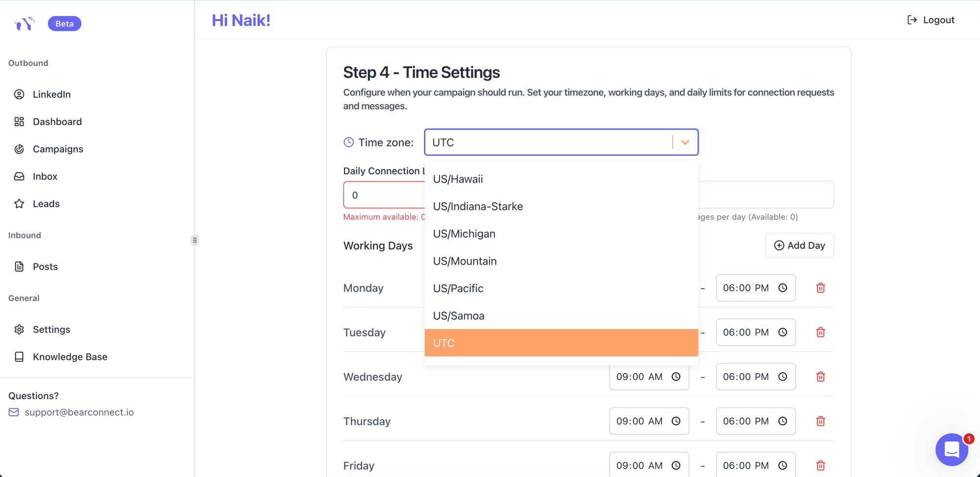Open the chat support bubble
Viewport: 980px width, 477px height.
[951, 449]
